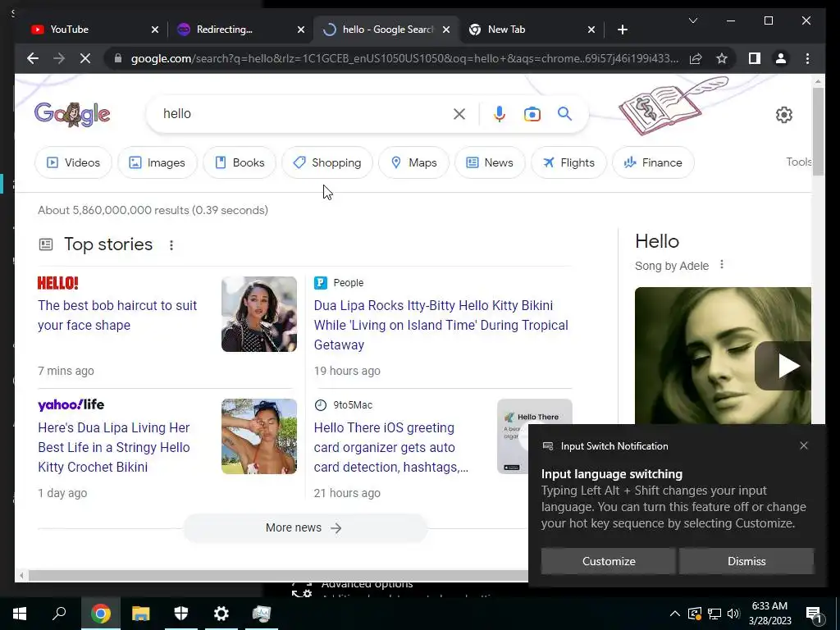The image size is (840, 630).
Task: Click Chrome icon in taskbar
Action: (x=100, y=614)
